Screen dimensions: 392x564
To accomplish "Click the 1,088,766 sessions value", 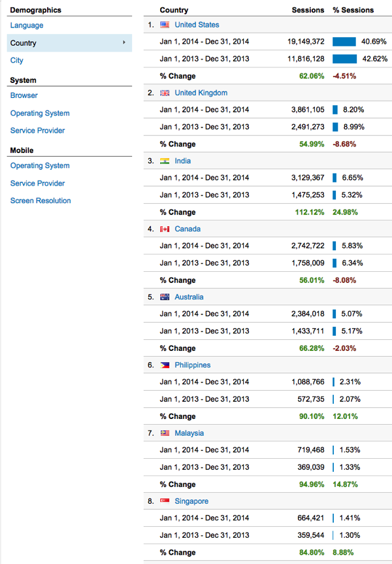I will (308, 382).
